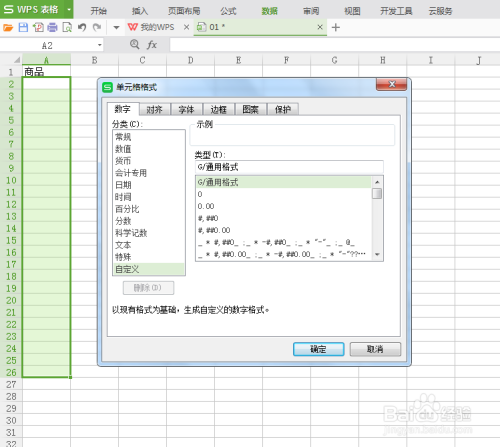The width and height of the screenshot is (500, 447).
Task: Select 自定义 in the category list
Action: [149, 269]
